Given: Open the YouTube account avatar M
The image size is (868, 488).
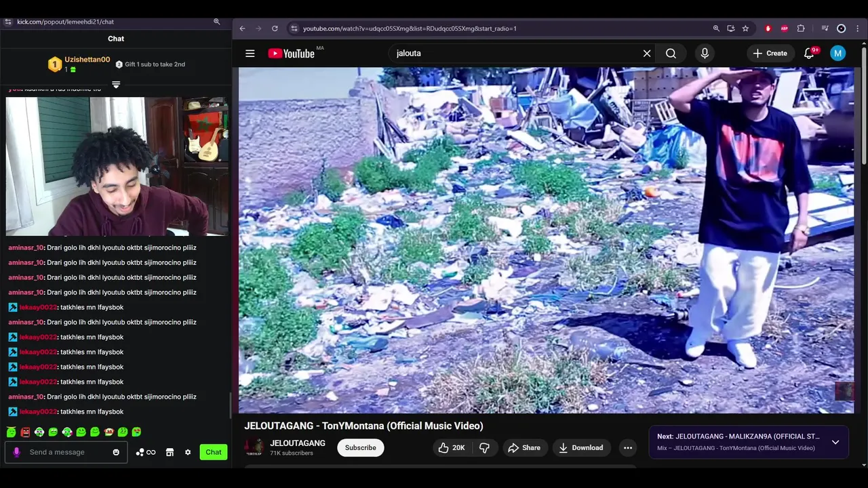Looking at the screenshot, I should 838,54.
